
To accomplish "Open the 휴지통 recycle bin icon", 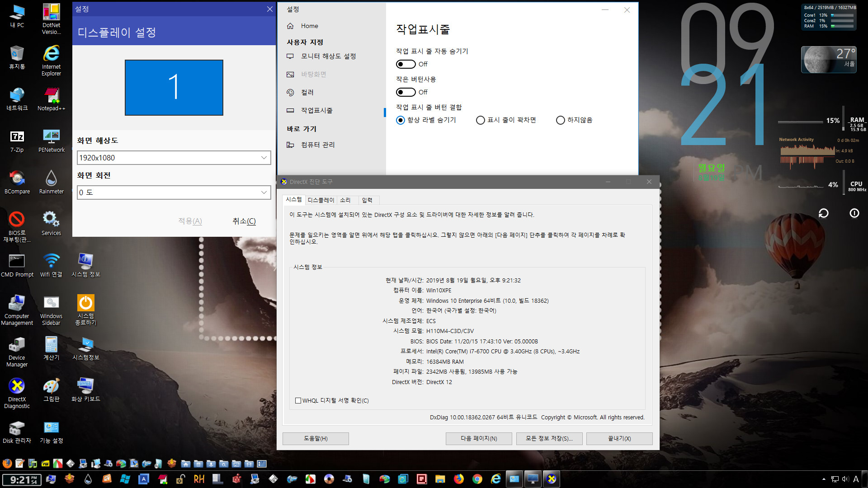I will 17,57.
